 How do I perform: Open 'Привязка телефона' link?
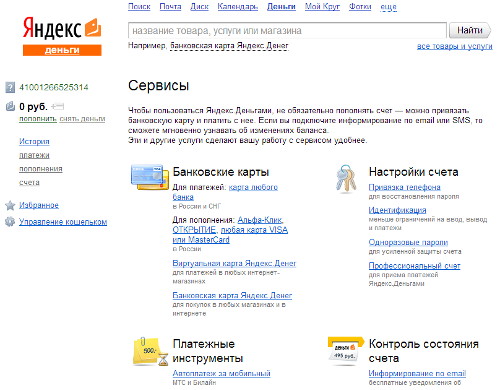[x=405, y=187]
